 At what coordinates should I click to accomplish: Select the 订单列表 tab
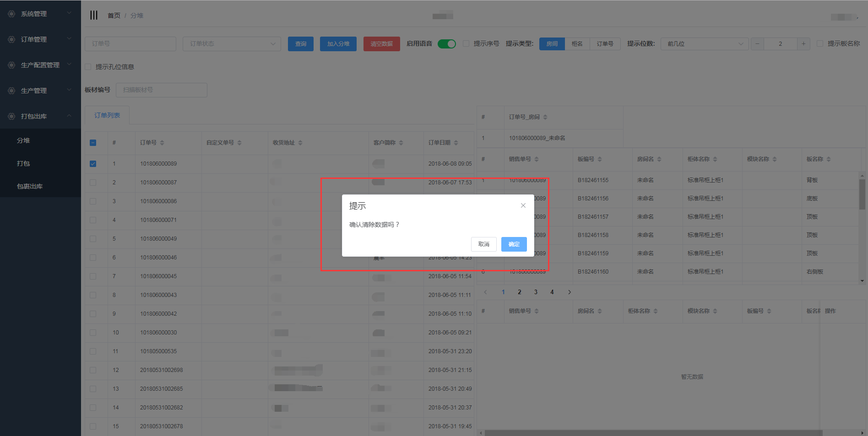point(107,115)
